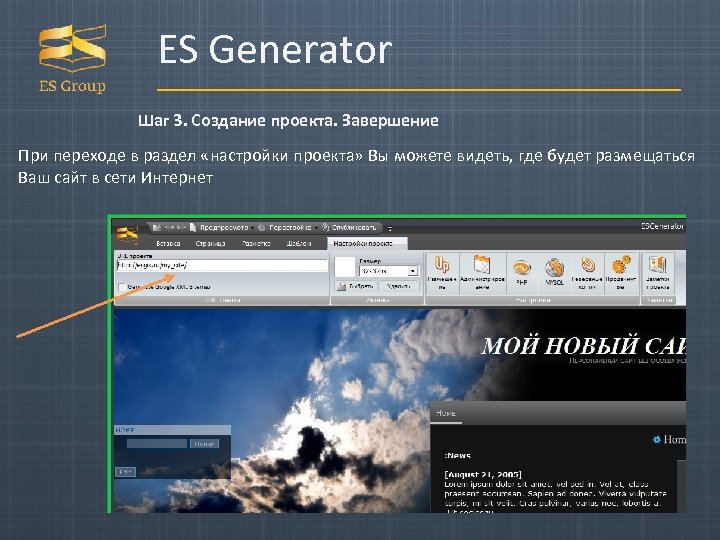Viewport: 720px width, 540px height.
Task: Expand the quick access toolbar customize arrow
Action: point(389,228)
